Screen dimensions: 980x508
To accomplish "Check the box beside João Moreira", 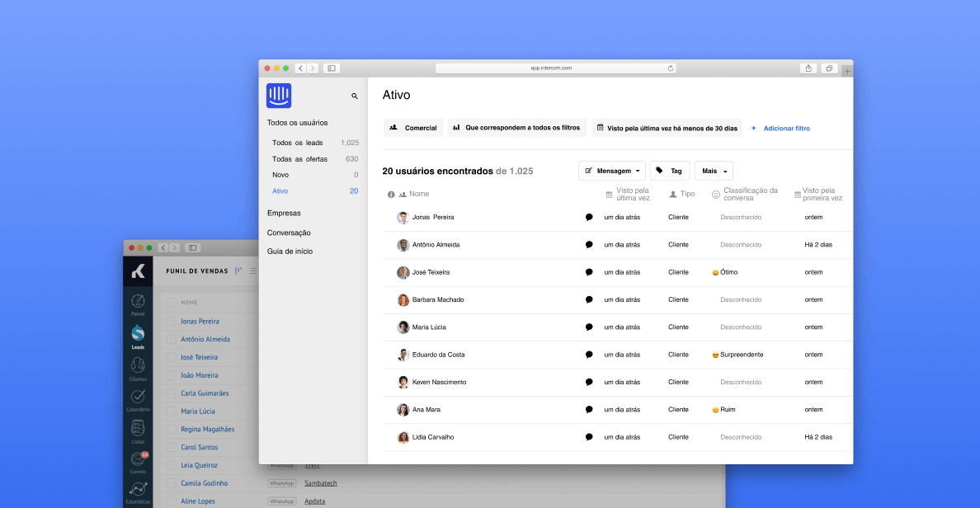I will 172,375.
